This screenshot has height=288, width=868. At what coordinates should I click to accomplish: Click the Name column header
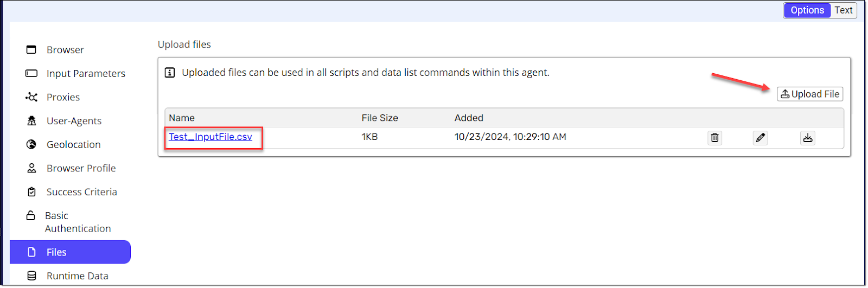coord(182,118)
